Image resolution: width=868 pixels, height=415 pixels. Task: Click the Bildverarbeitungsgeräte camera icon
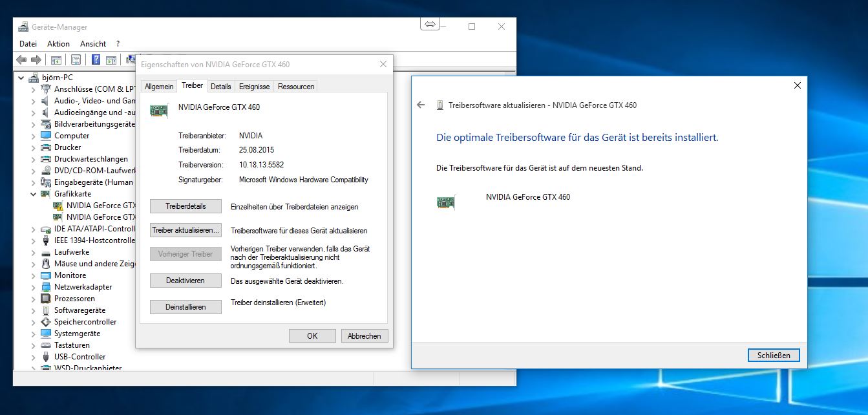[x=46, y=124]
